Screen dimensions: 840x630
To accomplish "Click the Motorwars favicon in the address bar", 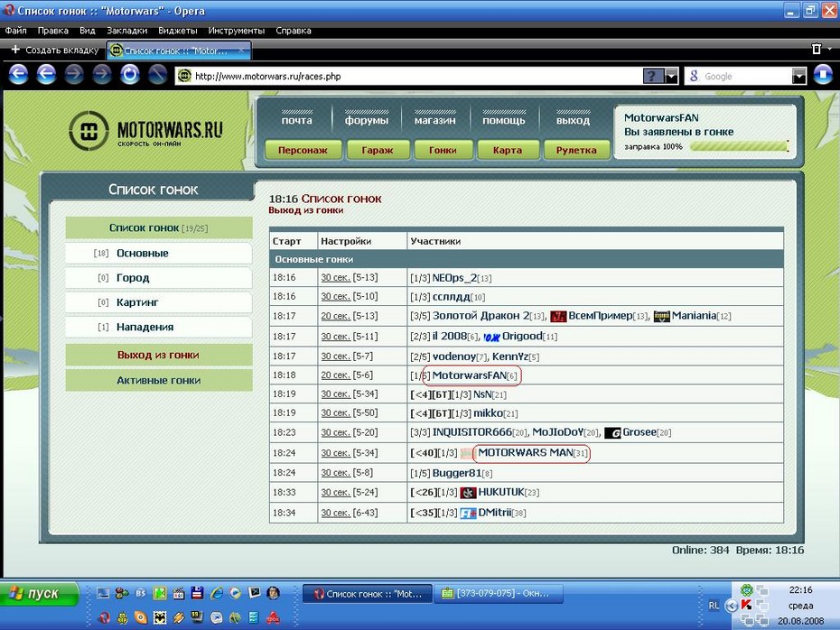I will 184,76.
